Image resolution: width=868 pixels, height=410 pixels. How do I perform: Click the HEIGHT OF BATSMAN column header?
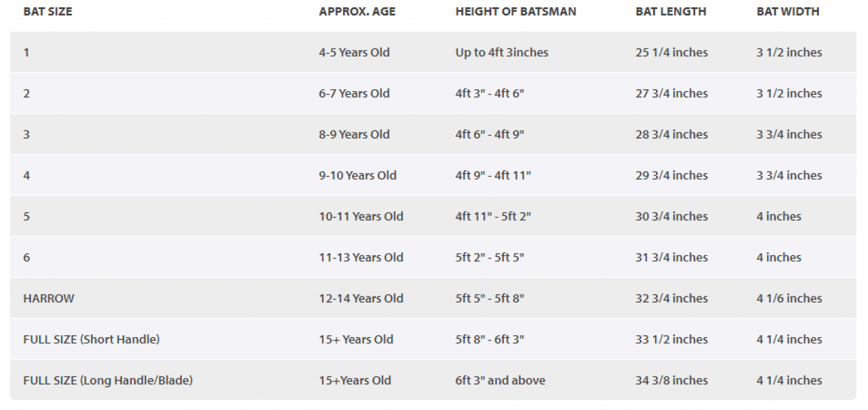[x=515, y=11]
